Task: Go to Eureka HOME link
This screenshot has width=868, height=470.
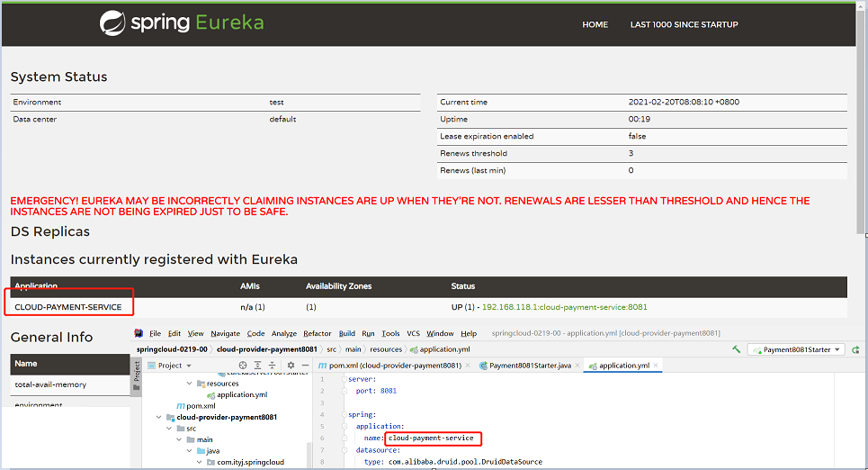Action: pyautogui.click(x=595, y=24)
